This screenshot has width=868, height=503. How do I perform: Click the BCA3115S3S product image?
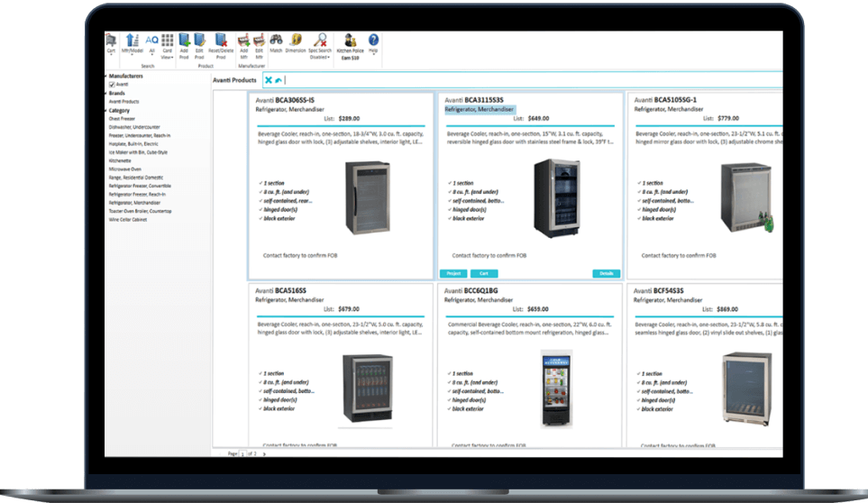tap(557, 198)
